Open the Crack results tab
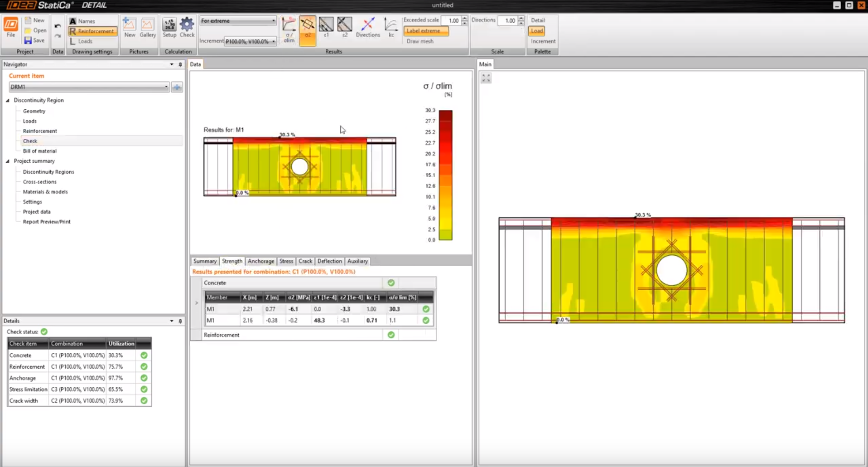Viewport: 868px width, 467px height. [x=305, y=261]
